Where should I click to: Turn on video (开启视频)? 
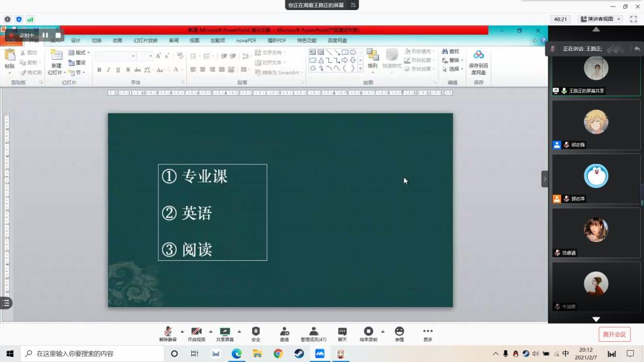tap(196, 332)
